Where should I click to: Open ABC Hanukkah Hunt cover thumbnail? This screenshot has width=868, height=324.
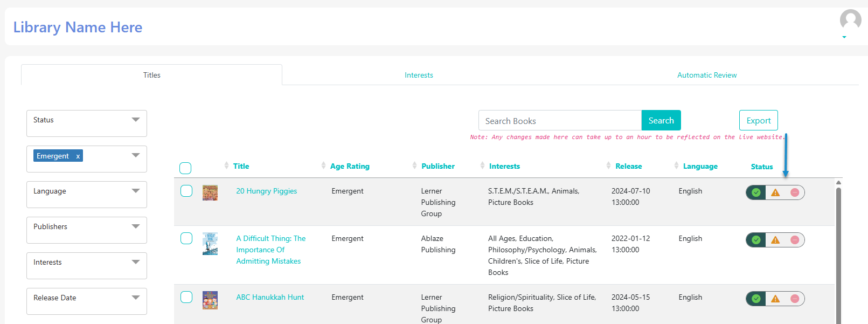(x=210, y=300)
